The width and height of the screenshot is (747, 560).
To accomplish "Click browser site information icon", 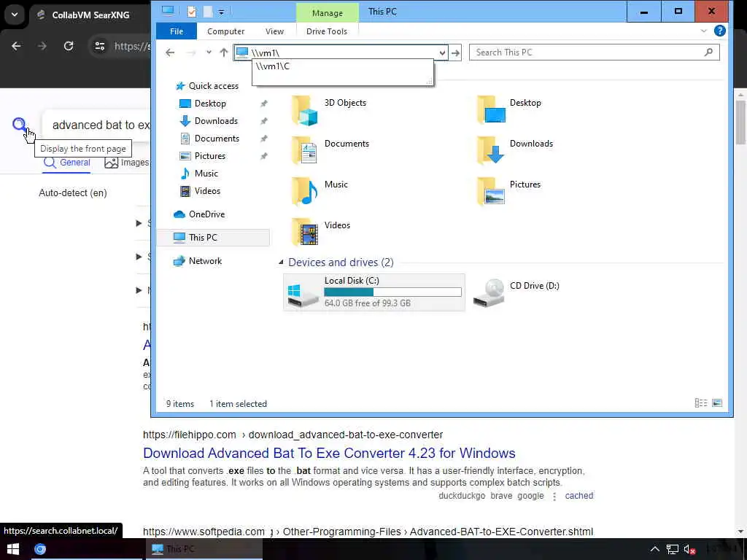I will point(99,46).
